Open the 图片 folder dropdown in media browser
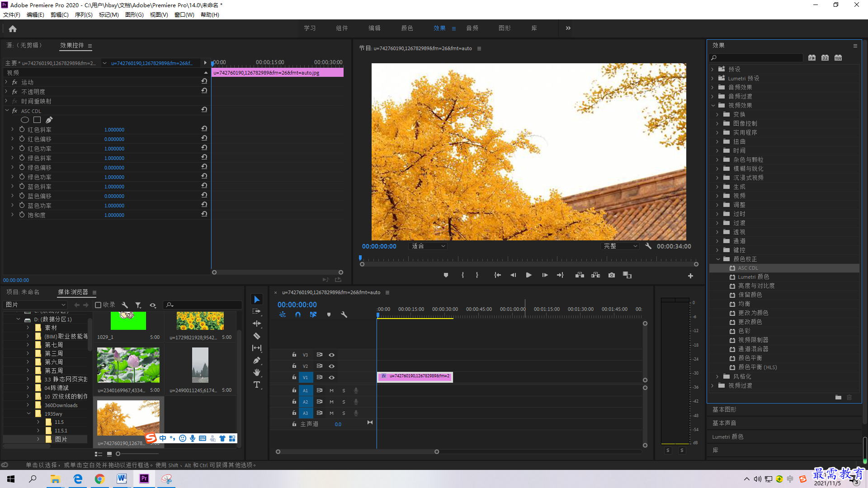Viewport: 868px width, 488px height. click(x=35, y=305)
